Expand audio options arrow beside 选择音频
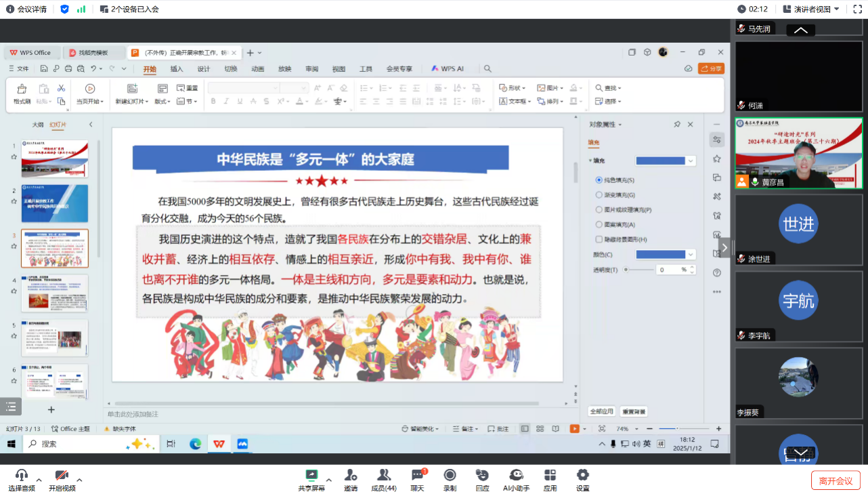Viewport: 868px width, 496px height. [39, 480]
